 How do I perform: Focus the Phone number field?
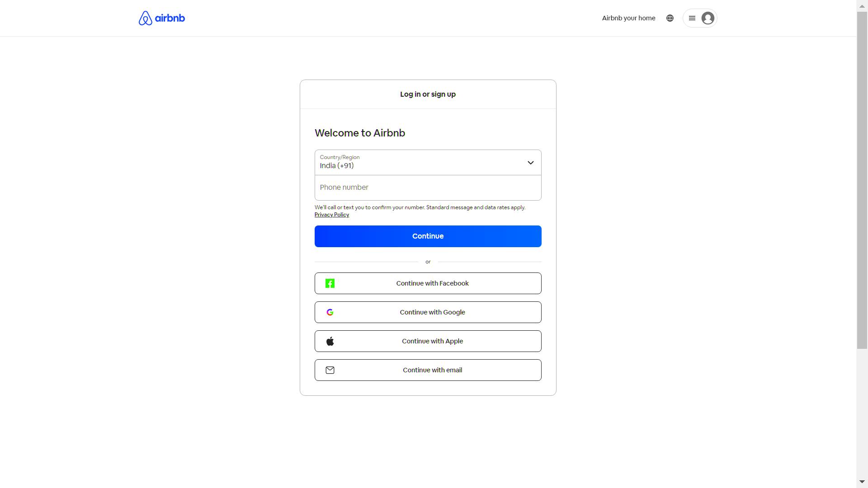pyautogui.click(x=428, y=188)
